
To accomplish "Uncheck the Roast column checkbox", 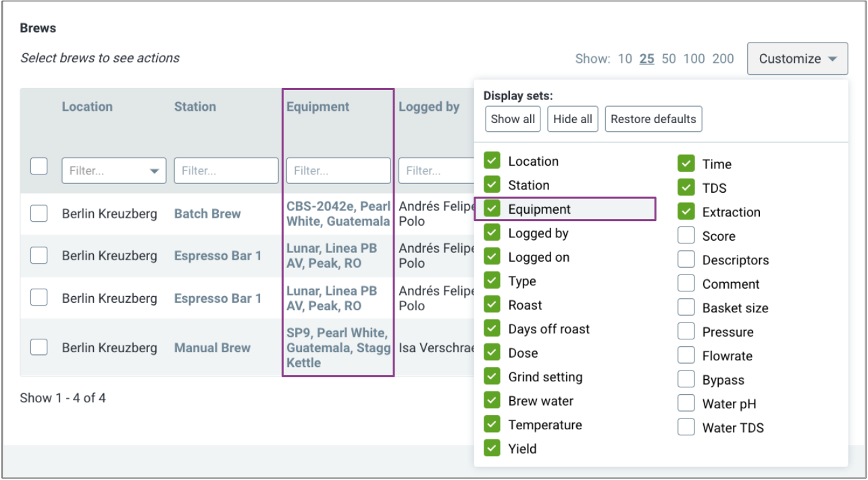I will tap(492, 305).
